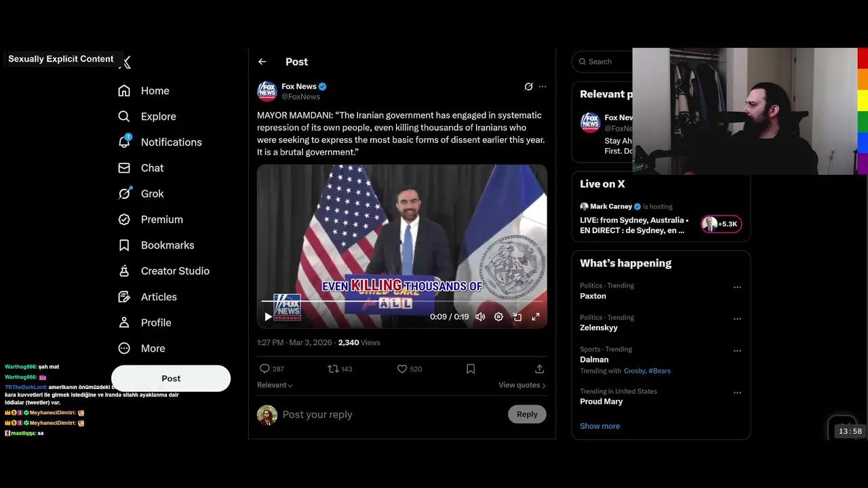
Task: Click the Fox News avatar on the post
Action: coord(267,91)
